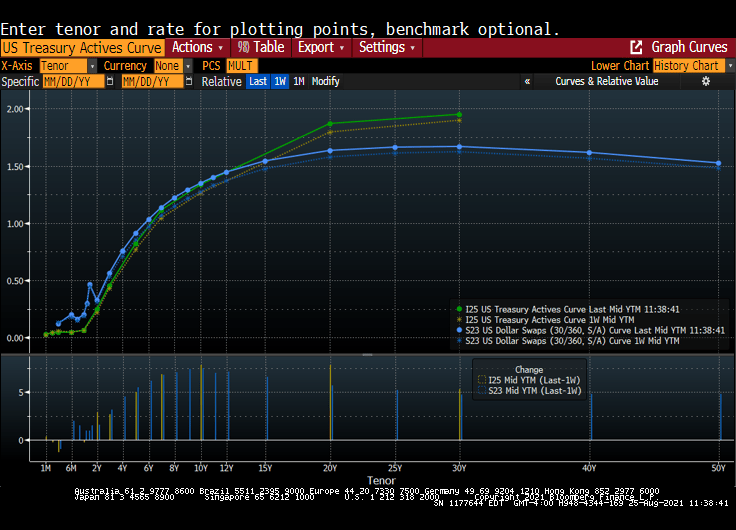The image size is (736, 530).
Task: Click the Modify button
Action: pyautogui.click(x=325, y=82)
